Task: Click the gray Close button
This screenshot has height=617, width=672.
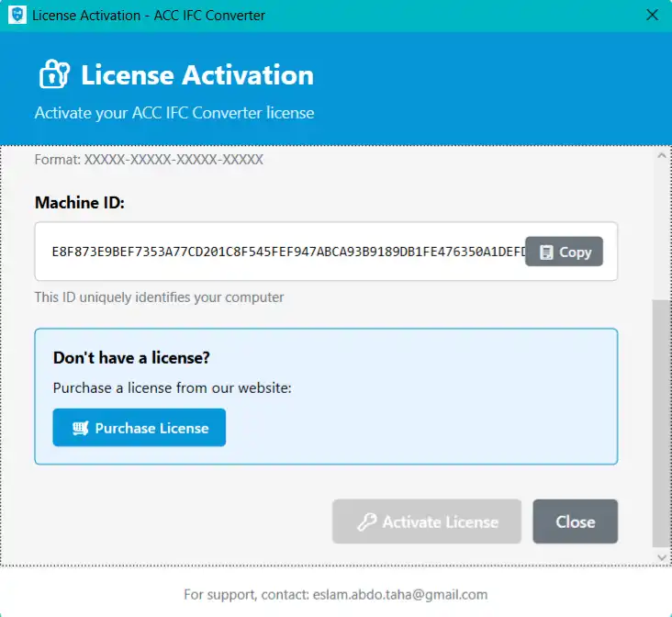Action: [x=575, y=522]
